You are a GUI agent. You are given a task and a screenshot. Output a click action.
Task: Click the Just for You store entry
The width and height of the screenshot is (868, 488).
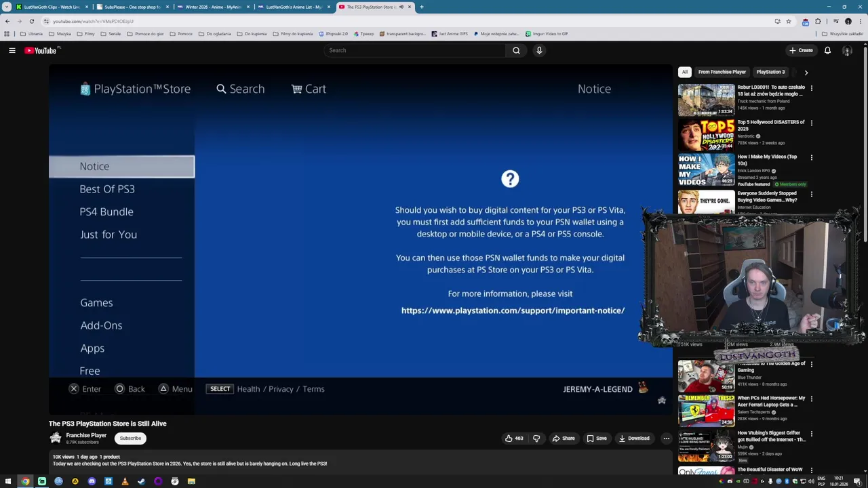pos(108,235)
